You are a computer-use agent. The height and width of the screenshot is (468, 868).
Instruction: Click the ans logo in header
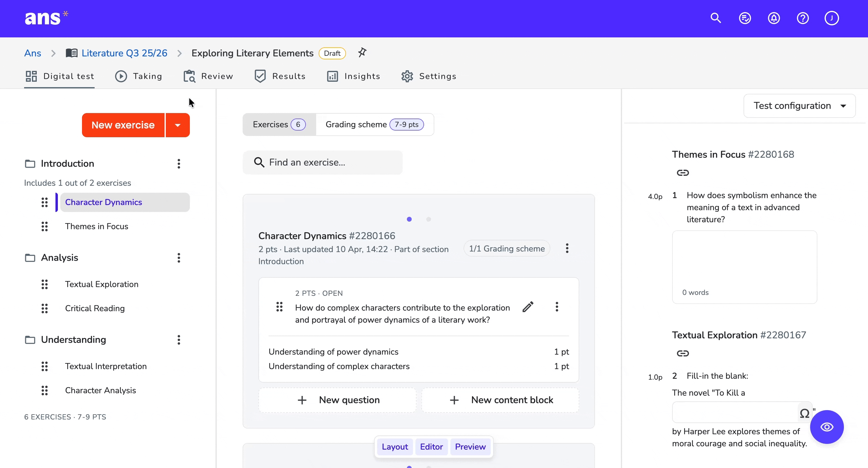46,18
